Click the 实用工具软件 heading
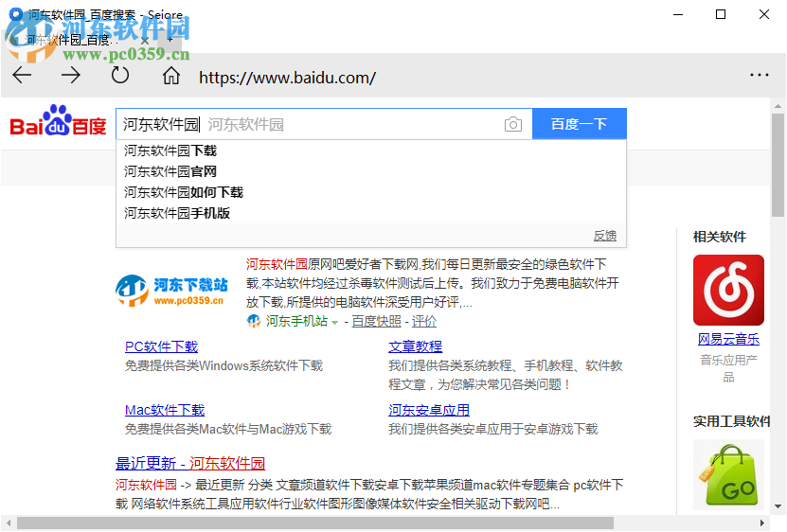 (731, 421)
